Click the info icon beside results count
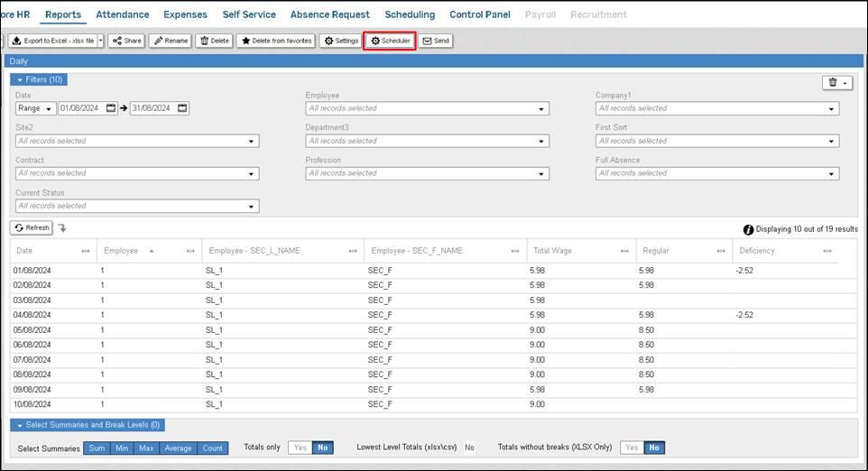The height and width of the screenshot is (471, 868). [748, 230]
